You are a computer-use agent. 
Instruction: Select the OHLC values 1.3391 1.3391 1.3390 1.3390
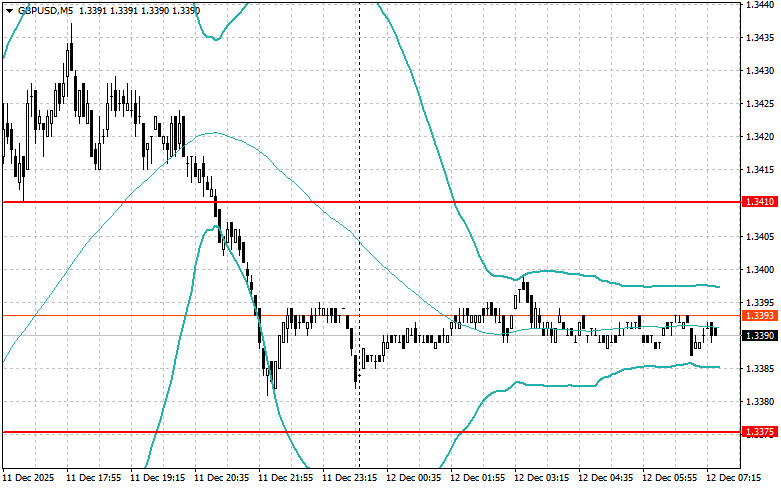pyautogui.click(x=139, y=11)
